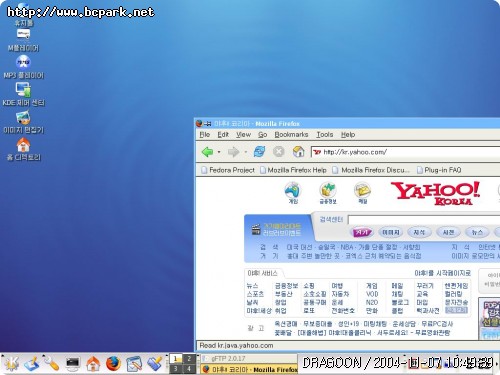Open the Plug-in FAQ bookmark

[x=439, y=170]
